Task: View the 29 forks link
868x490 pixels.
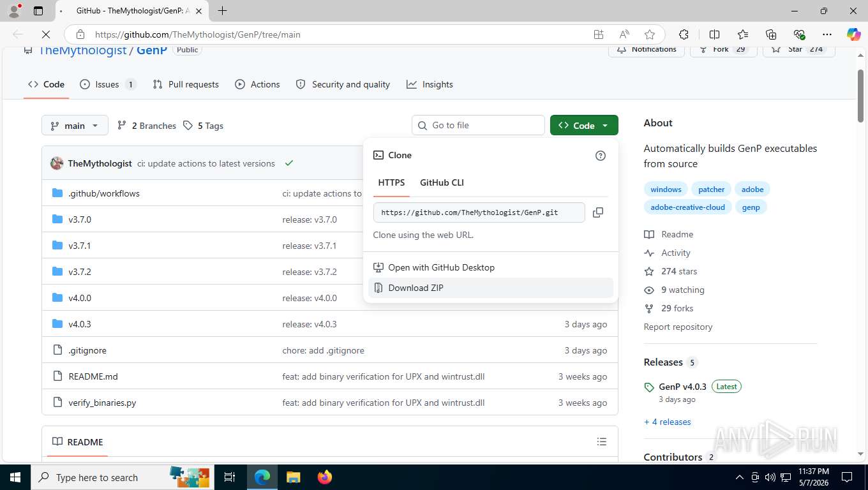Action: click(x=668, y=308)
